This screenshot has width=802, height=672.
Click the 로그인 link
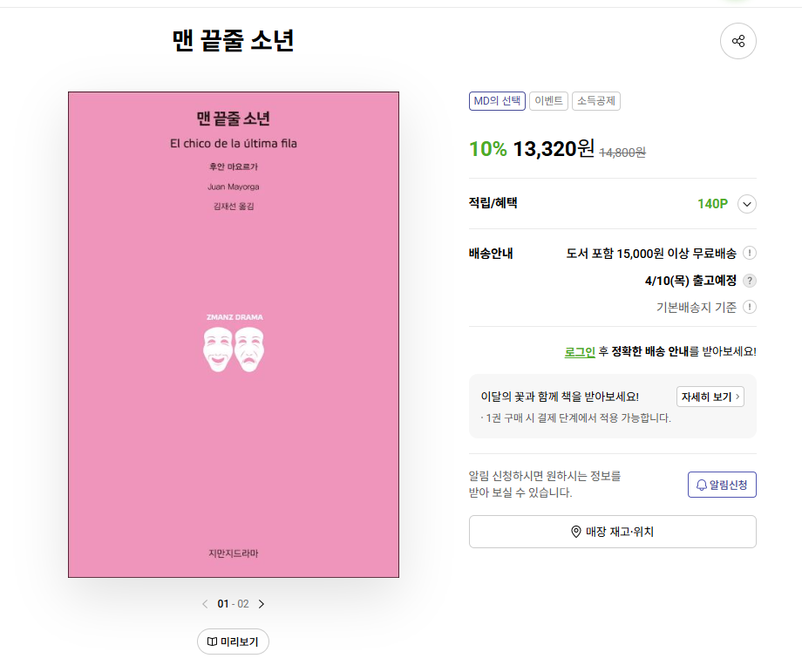(580, 351)
